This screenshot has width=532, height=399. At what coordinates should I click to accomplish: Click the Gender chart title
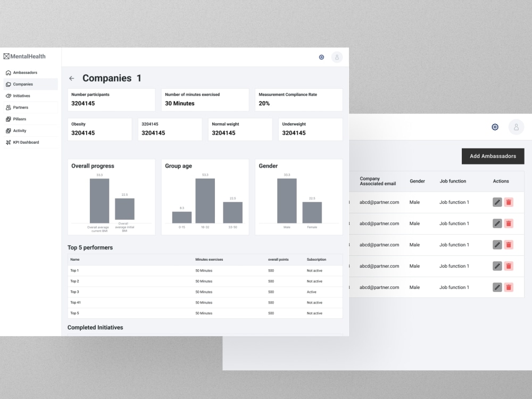pos(268,166)
